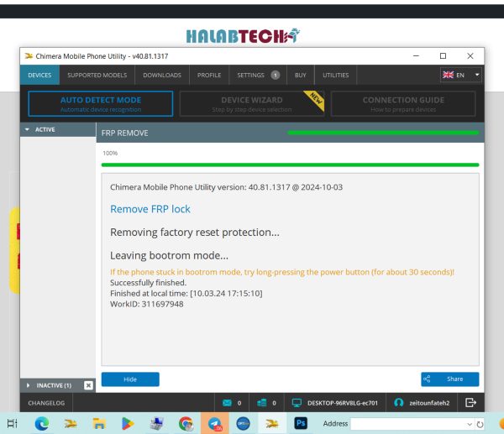504x434 pixels.
Task: Switch to the SUPPORTED MODELS tab
Action: (97, 75)
